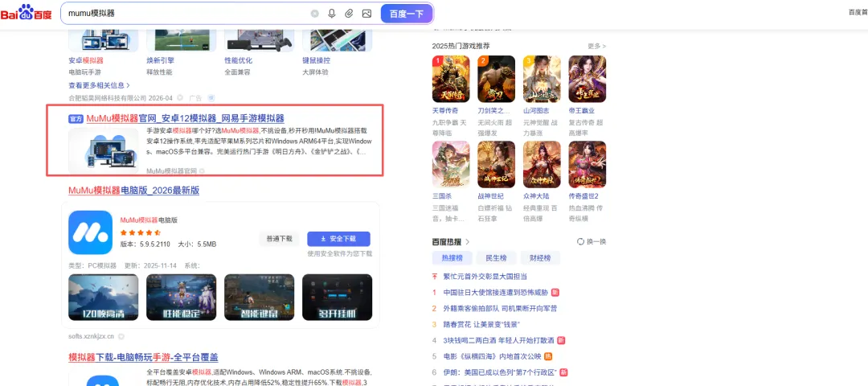Screen dimensions: 868x386
Task: View the 多开挂机 screenshot thumbnail
Action: [x=337, y=298]
